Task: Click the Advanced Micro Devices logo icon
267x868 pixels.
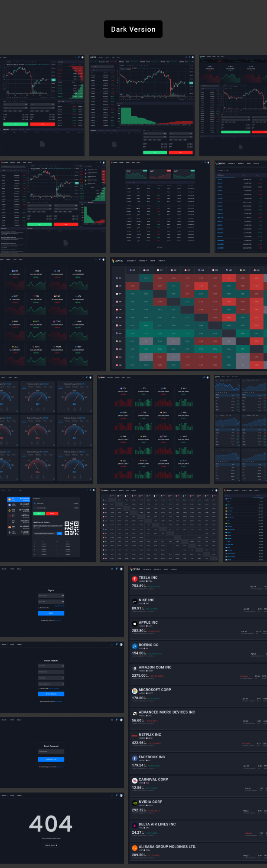Action: pyautogui.click(x=135, y=713)
